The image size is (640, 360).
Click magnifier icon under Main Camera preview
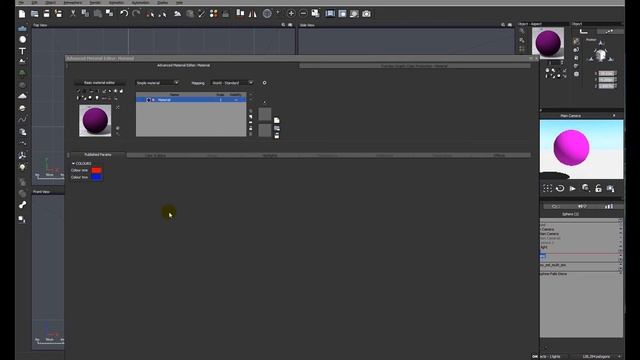pyautogui.click(x=586, y=188)
